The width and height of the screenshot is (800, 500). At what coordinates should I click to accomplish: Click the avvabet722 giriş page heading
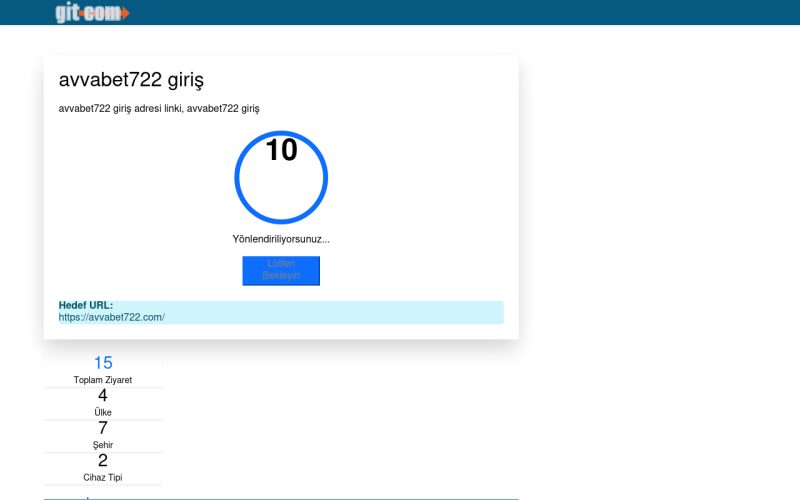132,81
